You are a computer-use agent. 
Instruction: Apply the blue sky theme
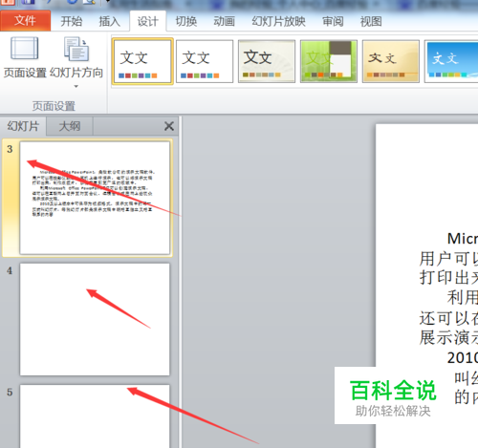[x=451, y=61]
